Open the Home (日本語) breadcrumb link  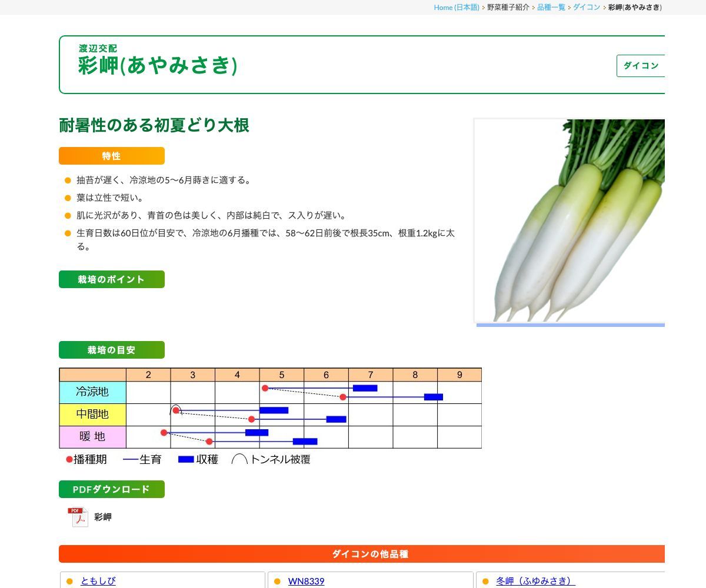coord(456,8)
